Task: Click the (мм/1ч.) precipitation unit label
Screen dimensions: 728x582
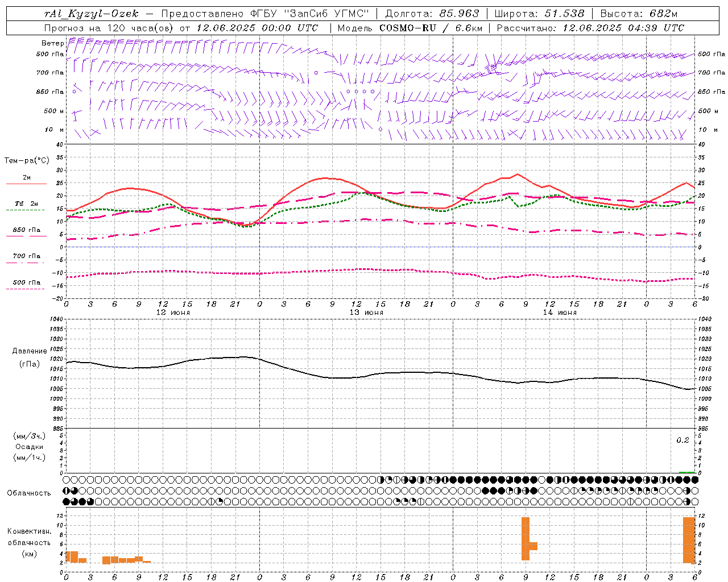Action: (30, 458)
